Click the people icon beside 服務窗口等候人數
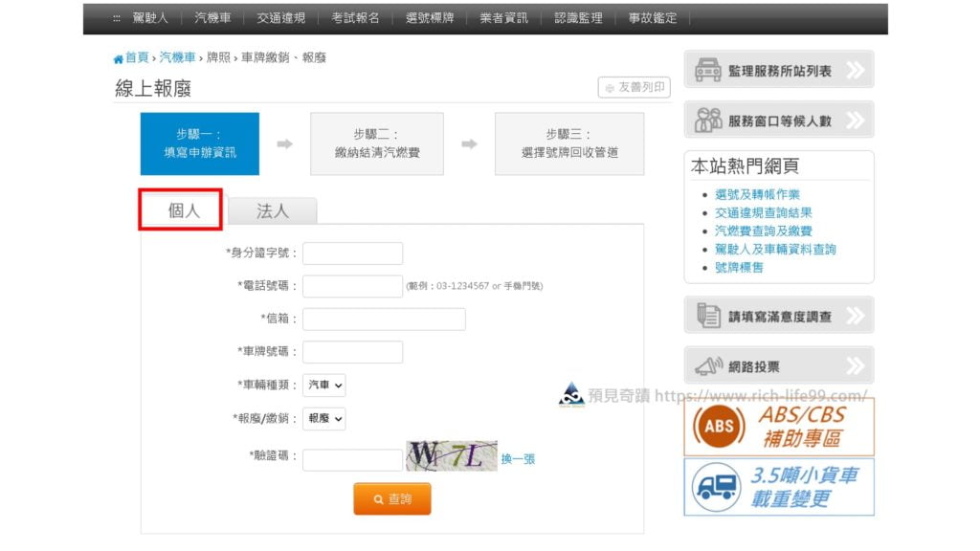980x551 pixels. [707, 120]
